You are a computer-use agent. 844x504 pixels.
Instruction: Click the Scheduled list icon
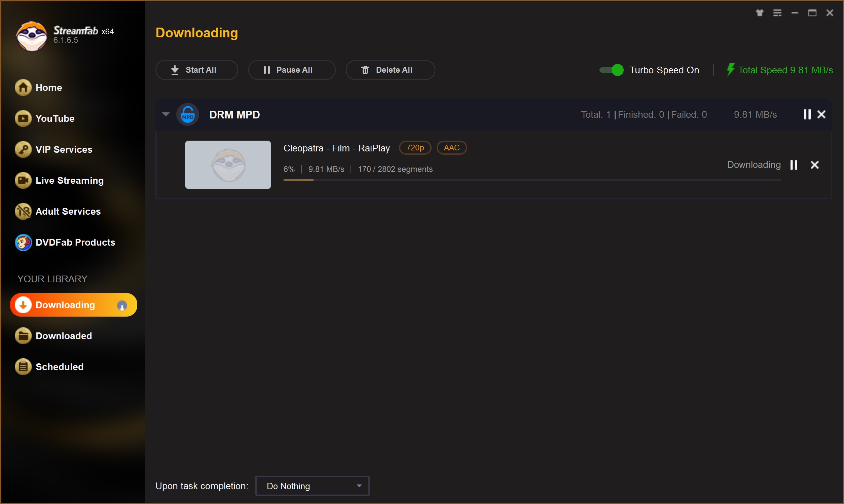pyautogui.click(x=23, y=367)
